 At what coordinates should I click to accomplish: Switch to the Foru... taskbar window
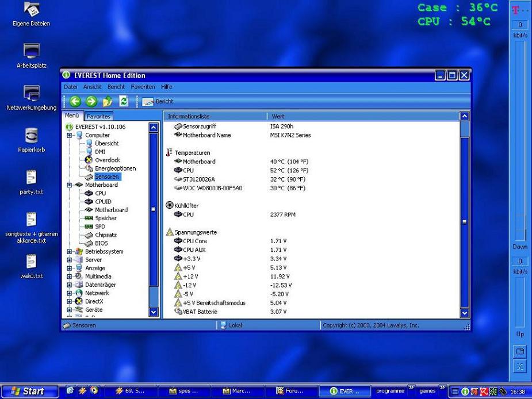point(290,391)
